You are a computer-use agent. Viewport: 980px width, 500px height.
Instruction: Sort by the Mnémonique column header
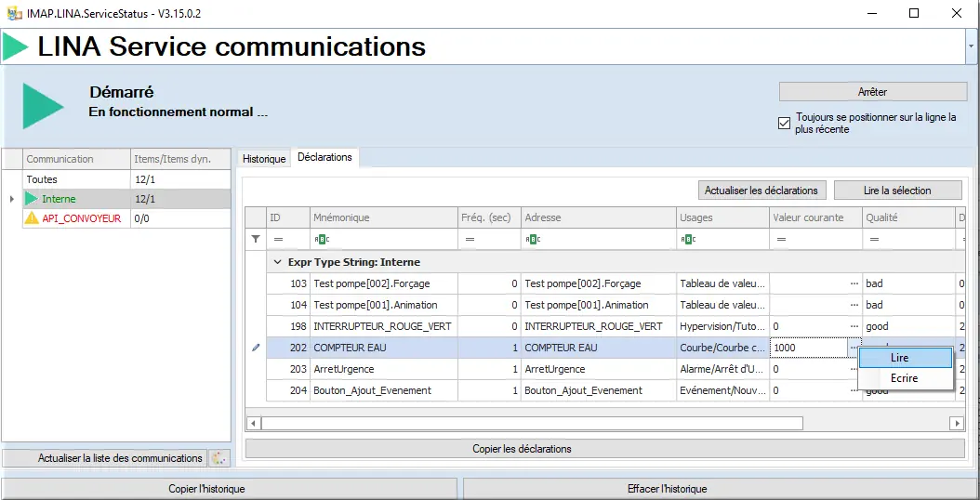(x=384, y=217)
